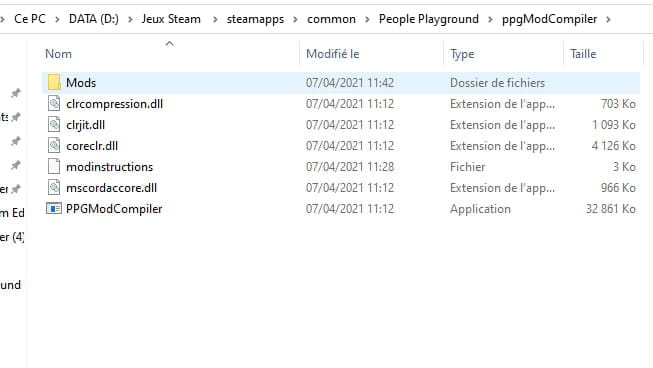Viewport: 653px width, 368px height.
Task: Click the modinstructions blank file icon
Action: 54,167
